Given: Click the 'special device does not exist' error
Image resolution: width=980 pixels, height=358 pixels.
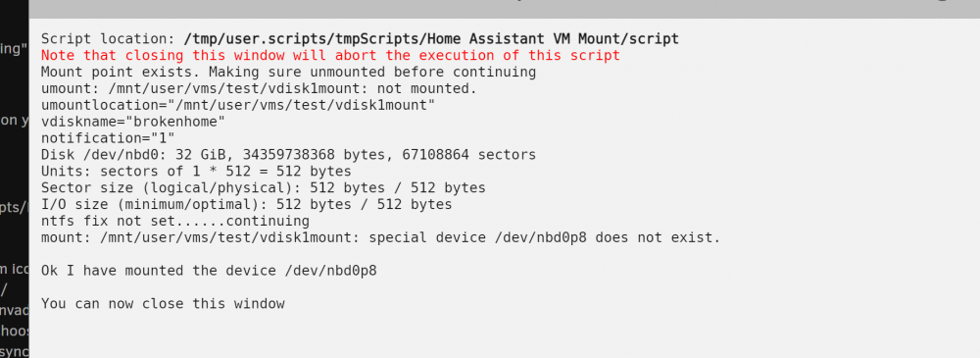Looking at the screenshot, I should [381, 237].
